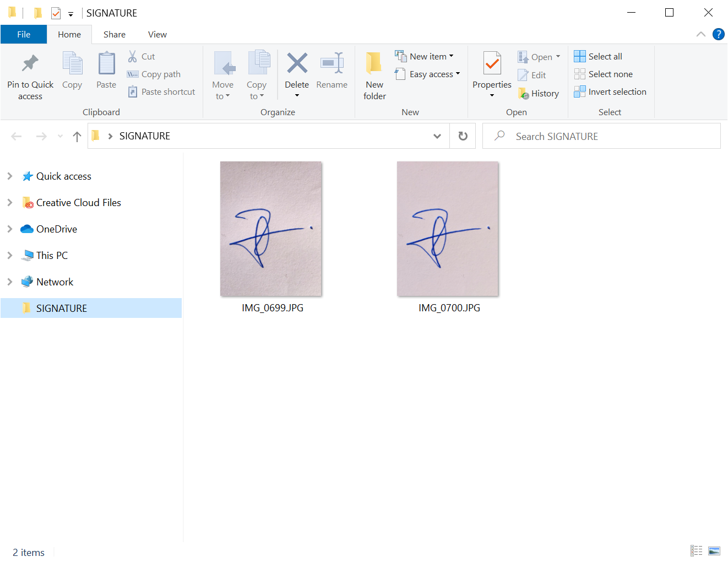This screenshot has width=728, height=562.
Task: Open the address bar history dropdown
Action: click(x=437, y=136)
